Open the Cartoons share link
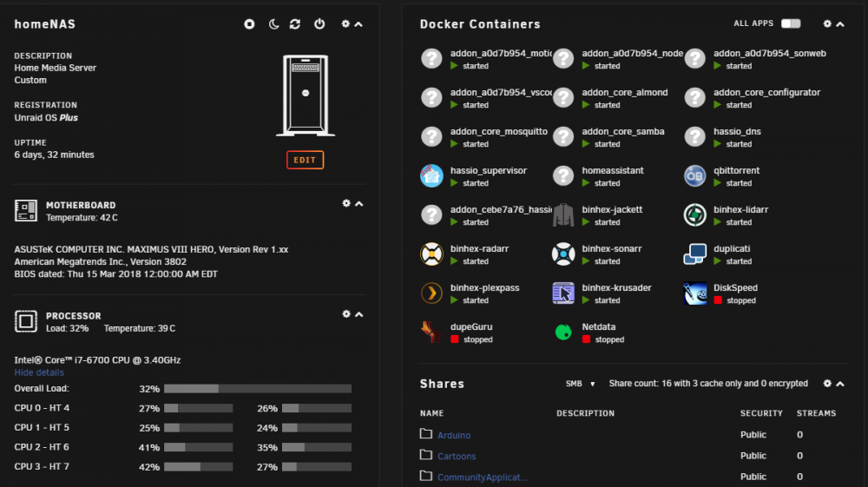The image size is (868, 487). click(457, 456)
